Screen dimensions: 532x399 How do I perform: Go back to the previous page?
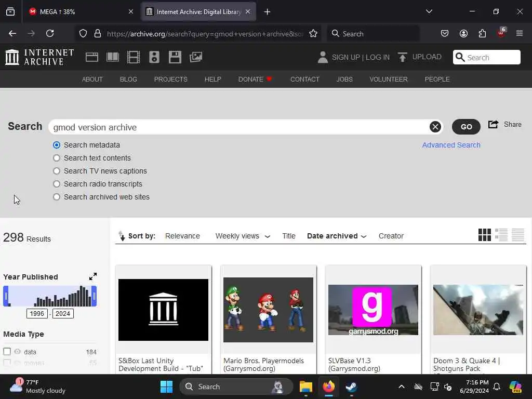coord(12,33)
